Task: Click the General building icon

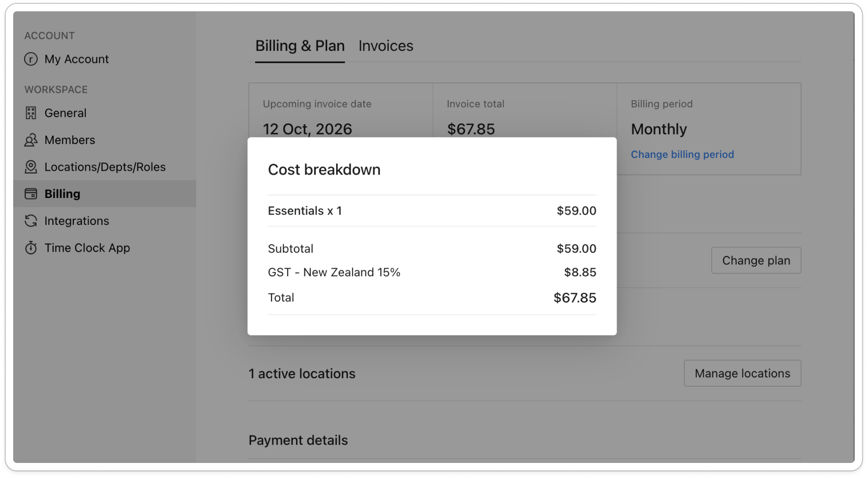Action: (x=31, y=113)
